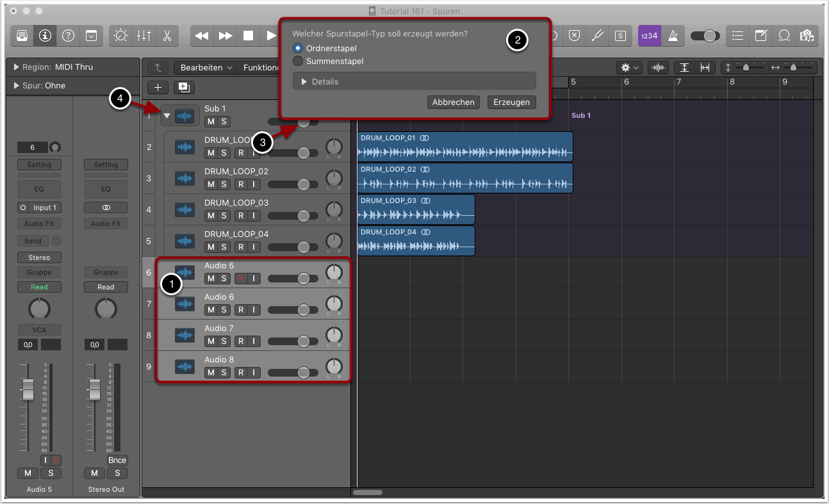Show the Mixer using the faders icon
The width and height of the screenshot is (829, 504).
[x=144, y=36]
